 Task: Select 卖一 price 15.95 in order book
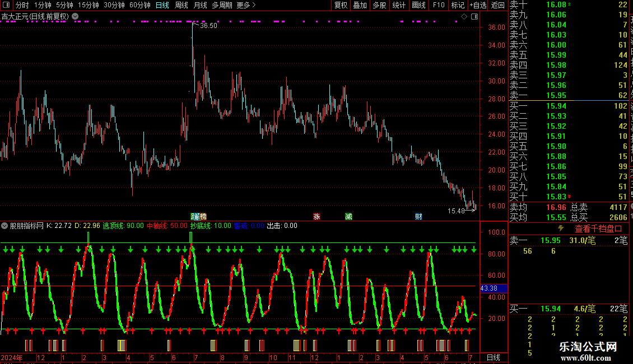pyautogui.click(x=556, y=95)
